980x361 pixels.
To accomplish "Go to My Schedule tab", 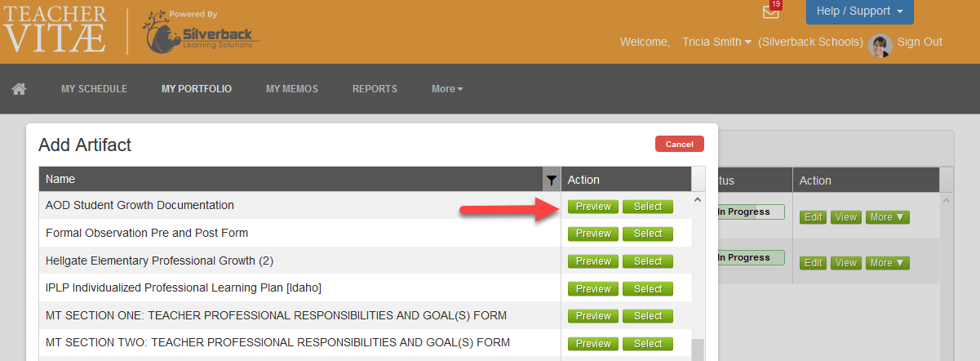I will pyautogui.click(x=94, y=89).
